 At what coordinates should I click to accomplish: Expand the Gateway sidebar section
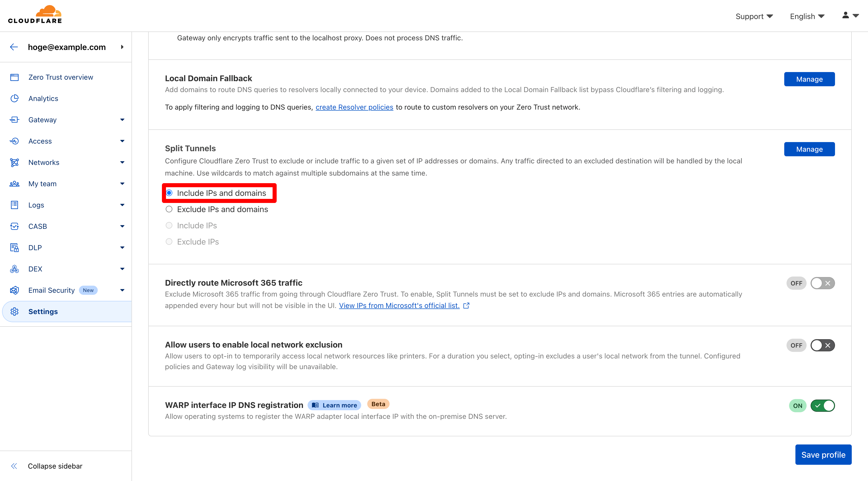point(122,119)
